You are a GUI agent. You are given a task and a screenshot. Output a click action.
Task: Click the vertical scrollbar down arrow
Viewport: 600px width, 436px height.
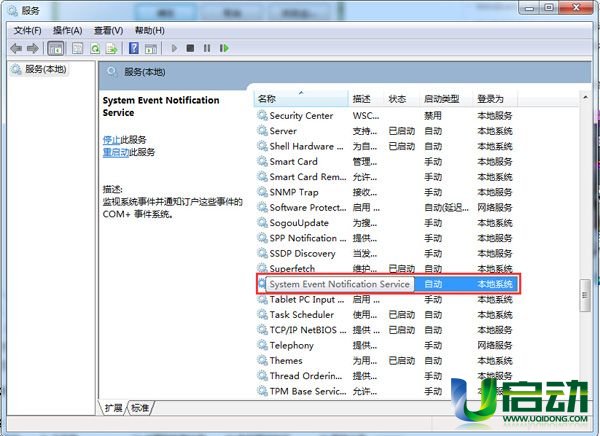coord(586,393)
